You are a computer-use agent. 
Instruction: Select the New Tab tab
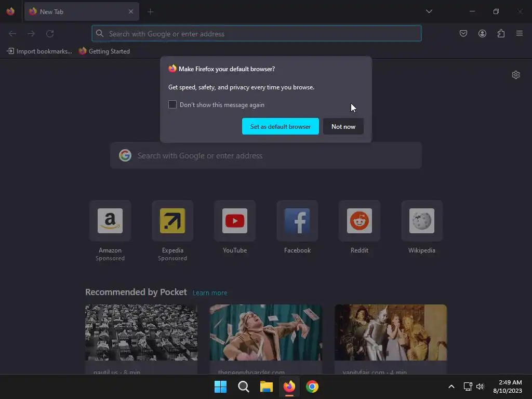(x=82, y=11)
